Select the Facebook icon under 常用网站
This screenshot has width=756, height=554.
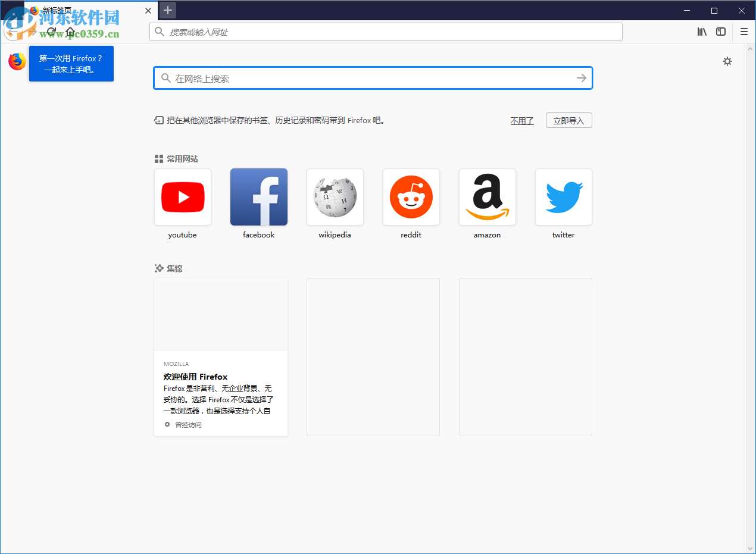tap(258, 197)
